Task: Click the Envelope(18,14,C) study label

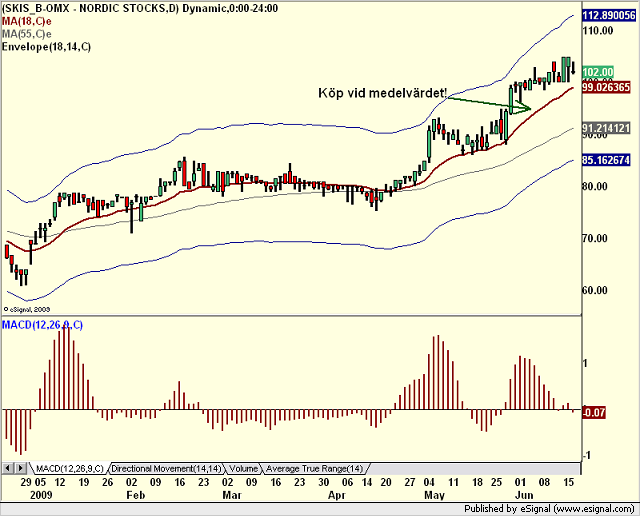Action: [46, 47]
